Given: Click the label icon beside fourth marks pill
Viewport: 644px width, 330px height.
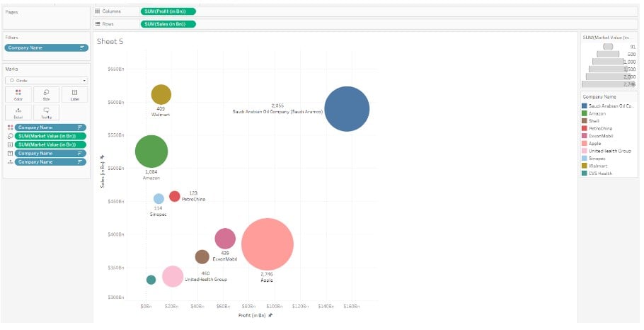Looking at the screenshot, I should click(11, 153).
